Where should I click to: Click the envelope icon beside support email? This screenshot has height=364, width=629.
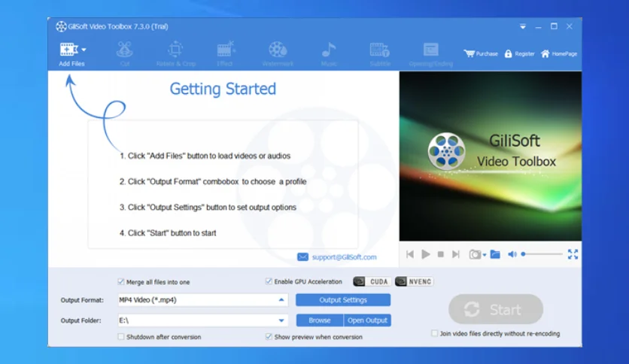(x=303, y=257)
